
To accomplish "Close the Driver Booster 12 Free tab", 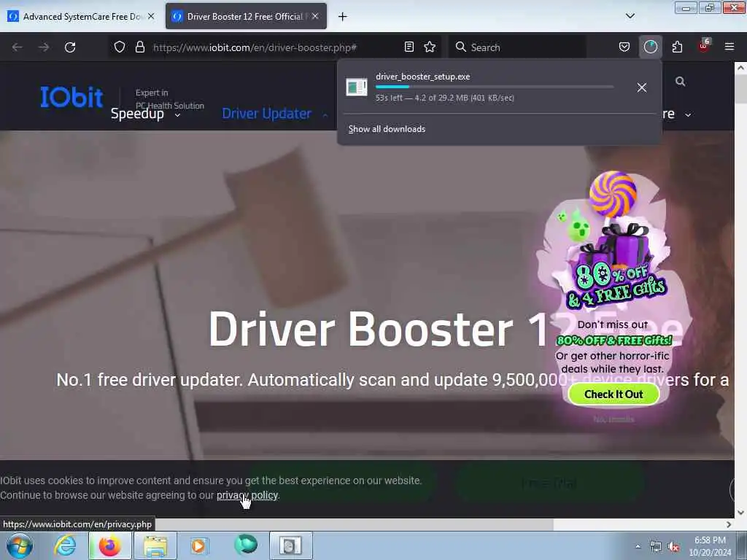I will (315, 16).
